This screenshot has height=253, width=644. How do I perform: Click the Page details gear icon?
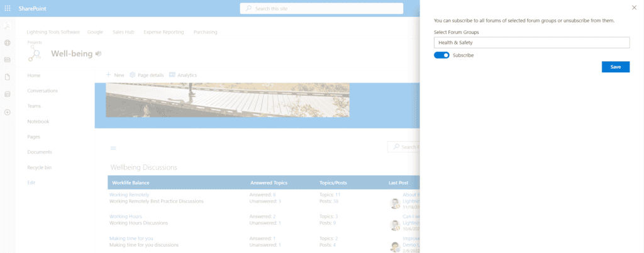click(133, 75)
